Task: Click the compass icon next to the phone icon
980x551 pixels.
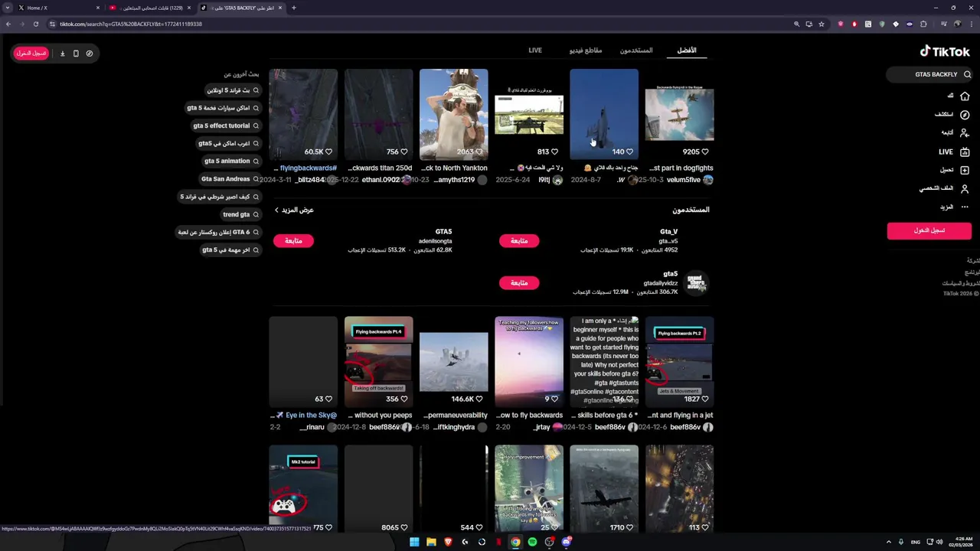Action: point(90,54)
